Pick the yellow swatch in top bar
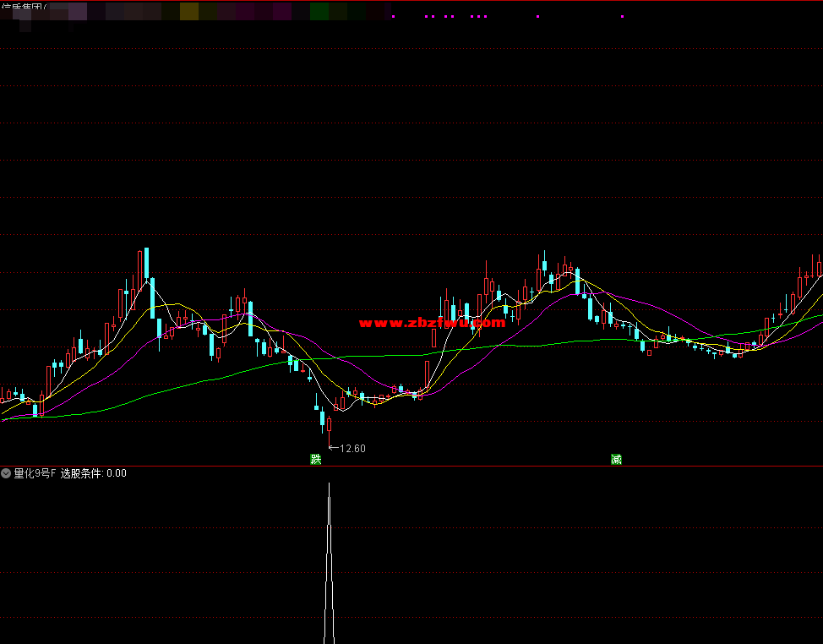The width and height of the screenshot is (823, 644). pos(188,11)
